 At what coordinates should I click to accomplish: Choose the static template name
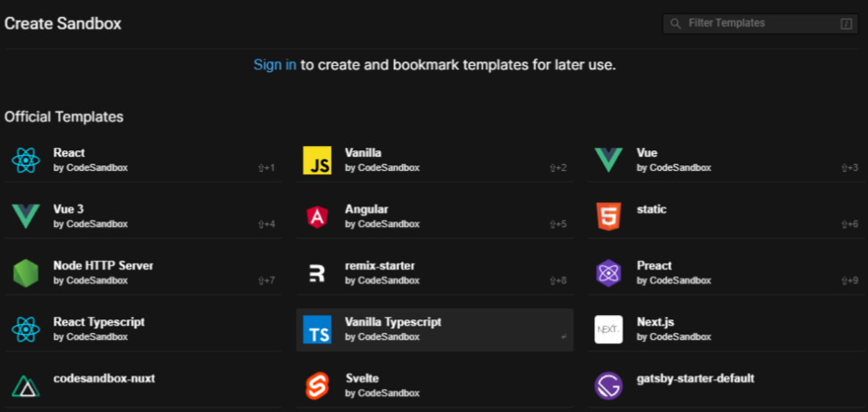(x=652, y=209)
